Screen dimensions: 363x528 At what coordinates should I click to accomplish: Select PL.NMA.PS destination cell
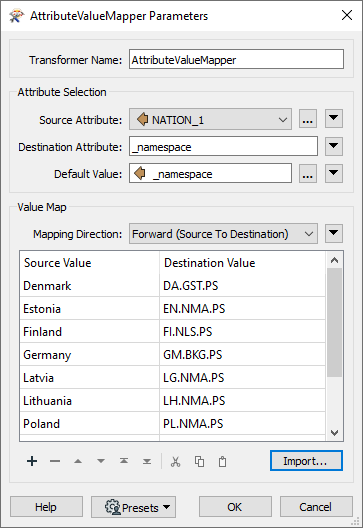242,423
